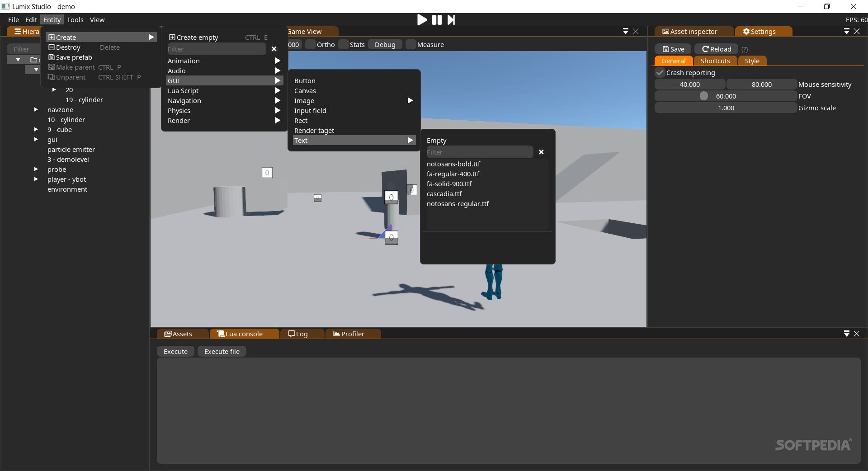Select the cascadia.ttf font
This screenshot has width=868, height=471.
coord(444,193)
